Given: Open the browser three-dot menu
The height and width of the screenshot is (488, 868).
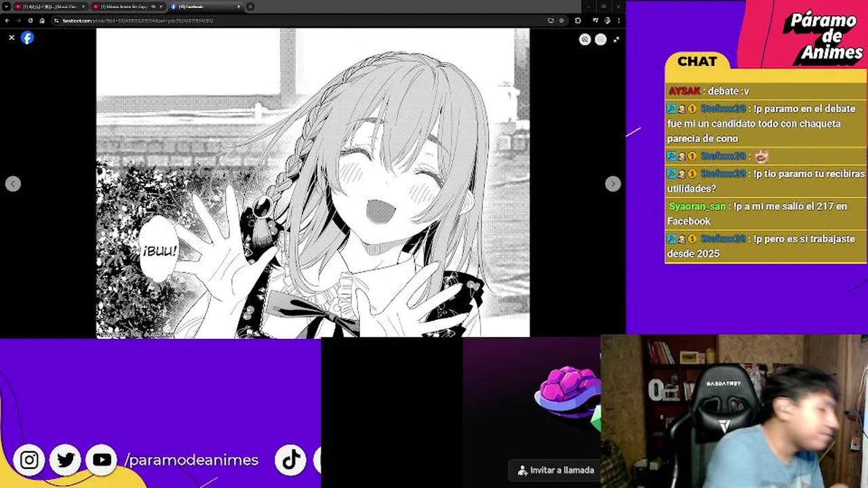Looking at the screenshot, I should 618,20.
